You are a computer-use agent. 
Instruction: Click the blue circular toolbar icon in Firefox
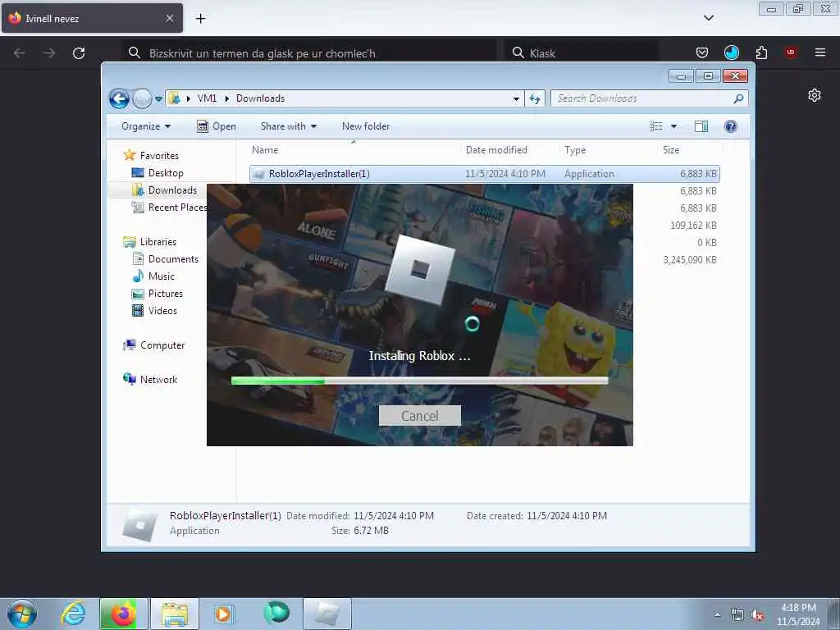(731, 52)
